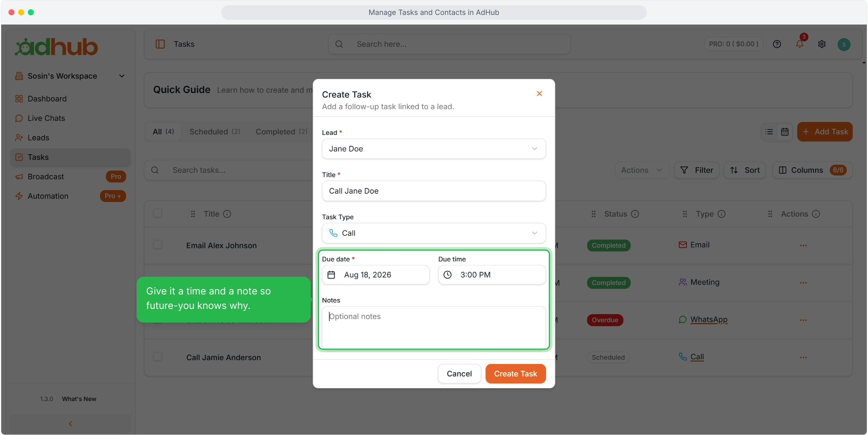Tick the Call Jamie Anderson checkbox
868x435 pixels.
158,357
